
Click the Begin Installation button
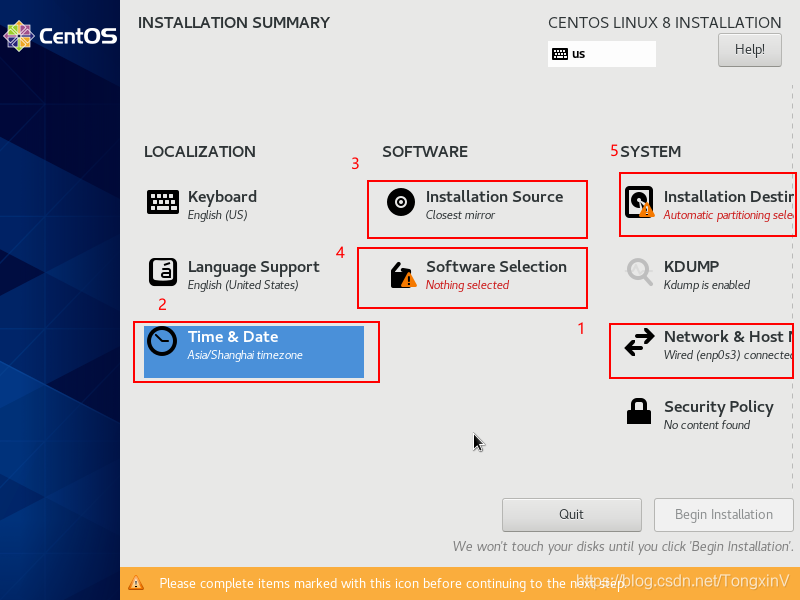coord(723,514)
